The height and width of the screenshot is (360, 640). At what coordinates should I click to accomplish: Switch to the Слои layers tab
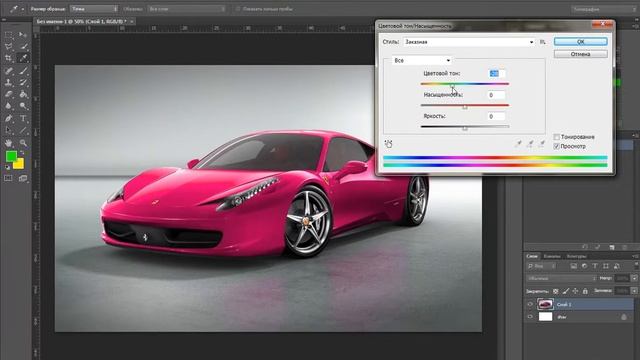(532, 256)
